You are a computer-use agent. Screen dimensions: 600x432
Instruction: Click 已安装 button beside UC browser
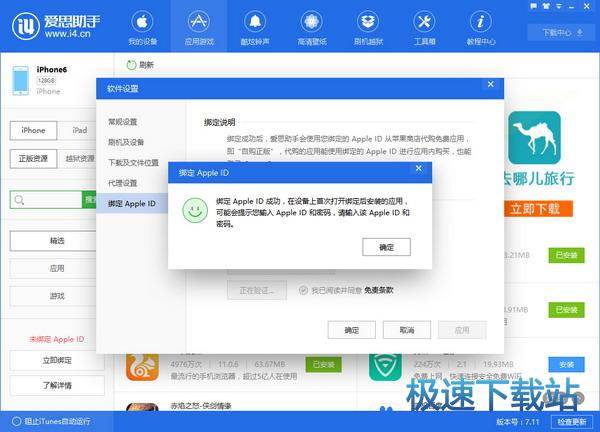click(x=323, y=365)
